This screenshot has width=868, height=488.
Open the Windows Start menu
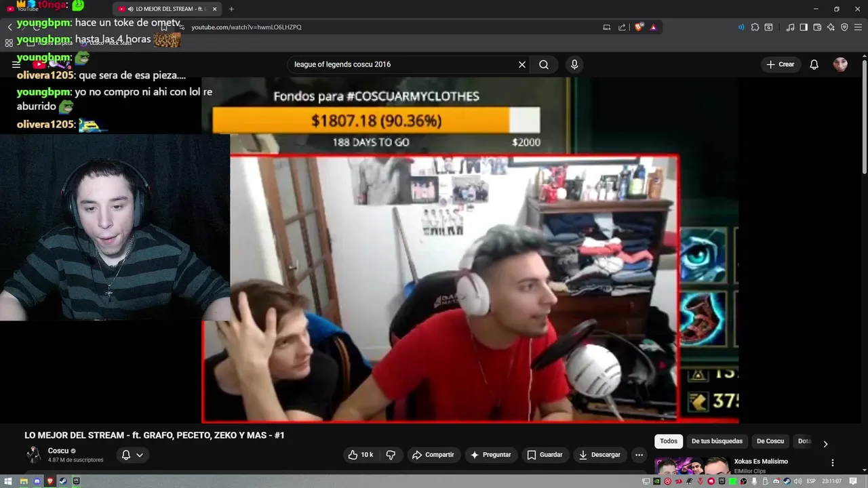click(x=8, y=481)
